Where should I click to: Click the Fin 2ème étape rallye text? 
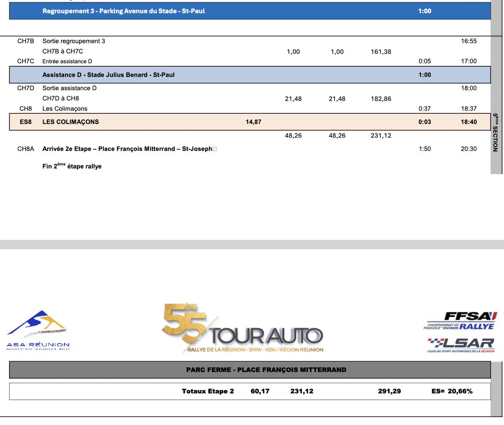point(72,166)
